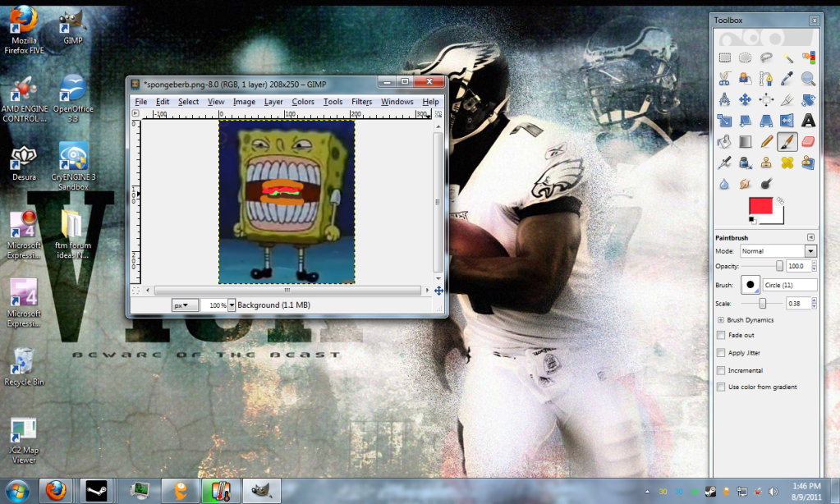Enable the Fade out checkbox
The image size is (840, 504).
[x=721, y=335]
